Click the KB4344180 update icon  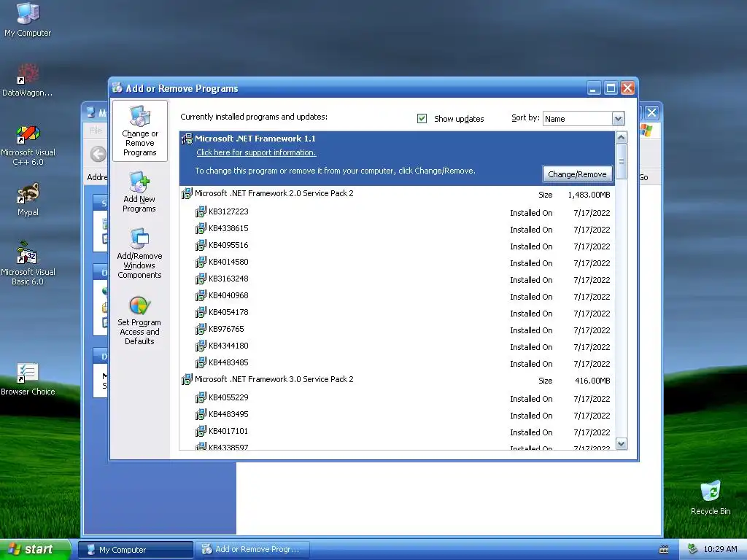coord(201,346)
